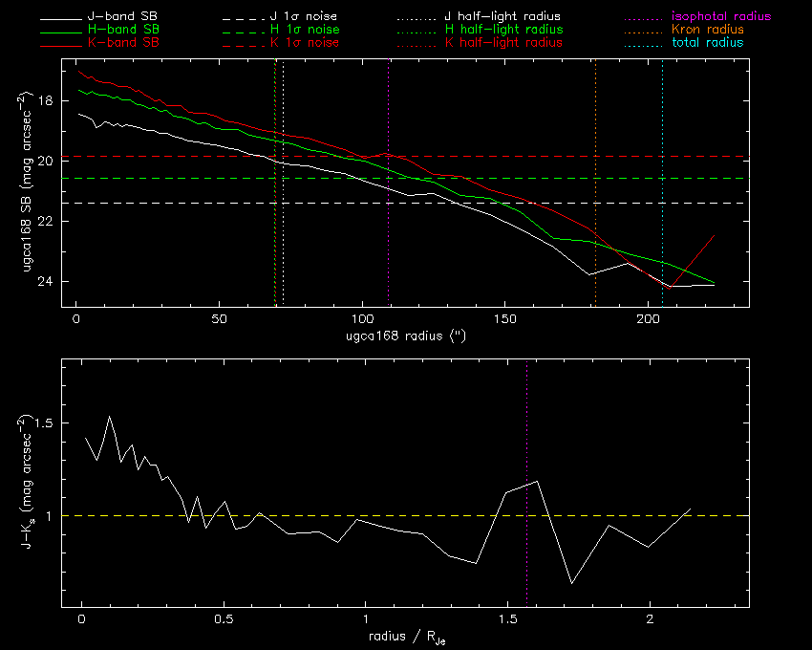Click the green dashed H noise legend line

pos(246,30)
